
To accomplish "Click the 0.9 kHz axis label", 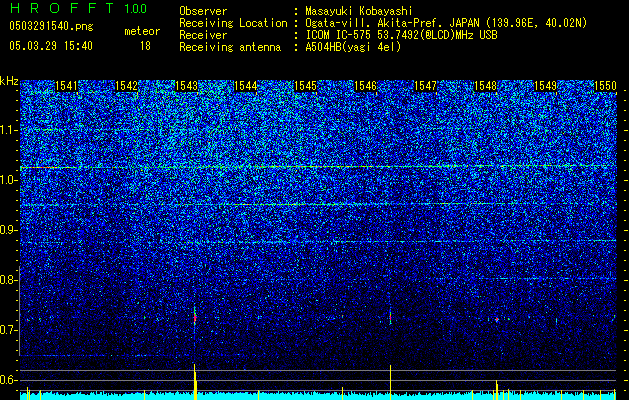I will point(8,230).
